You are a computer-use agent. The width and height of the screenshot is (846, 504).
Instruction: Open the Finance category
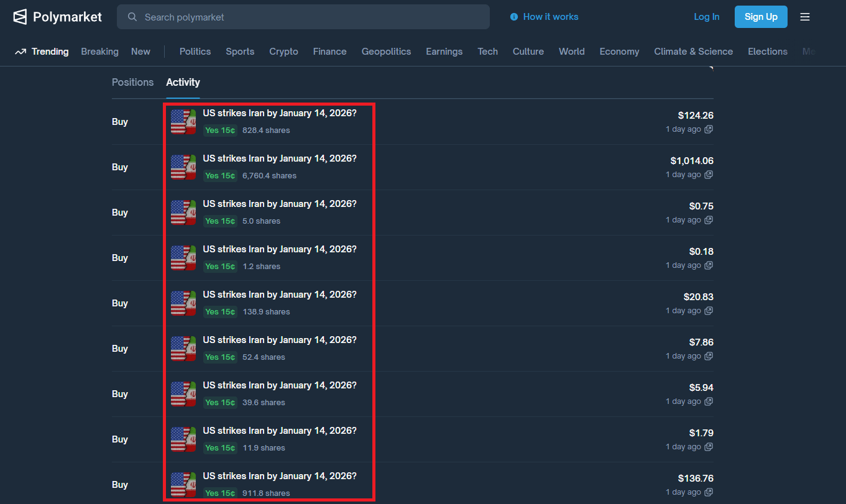(x=329, y=52)
